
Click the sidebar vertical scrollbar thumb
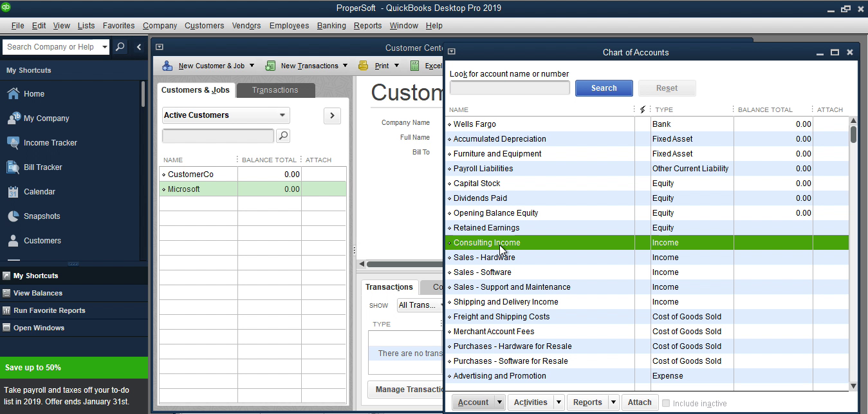click(143, 94)
